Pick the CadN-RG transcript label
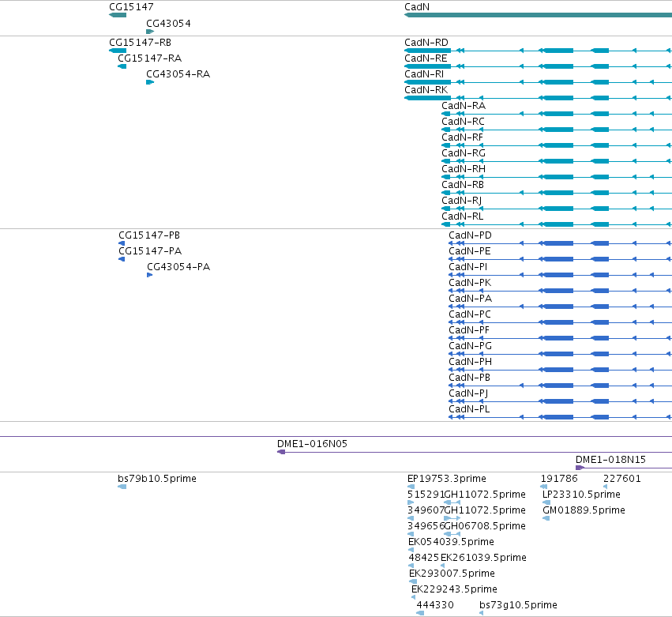Viewport: 672px width, 617px height. click(464, 153)
